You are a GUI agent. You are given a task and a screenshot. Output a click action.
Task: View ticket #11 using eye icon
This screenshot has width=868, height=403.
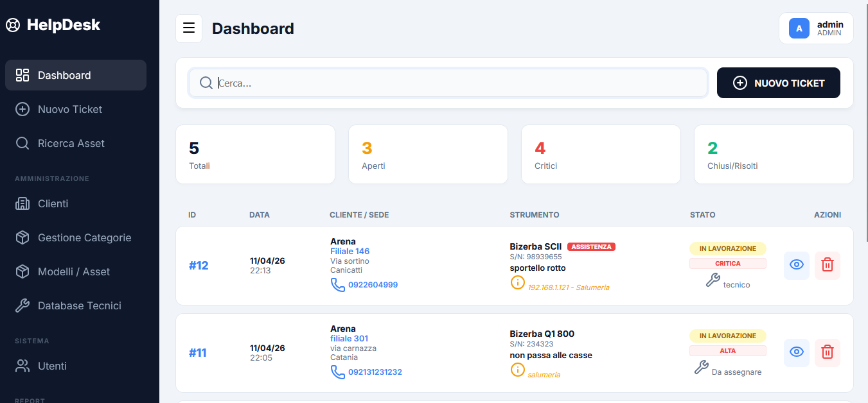(x=796, y=352)
